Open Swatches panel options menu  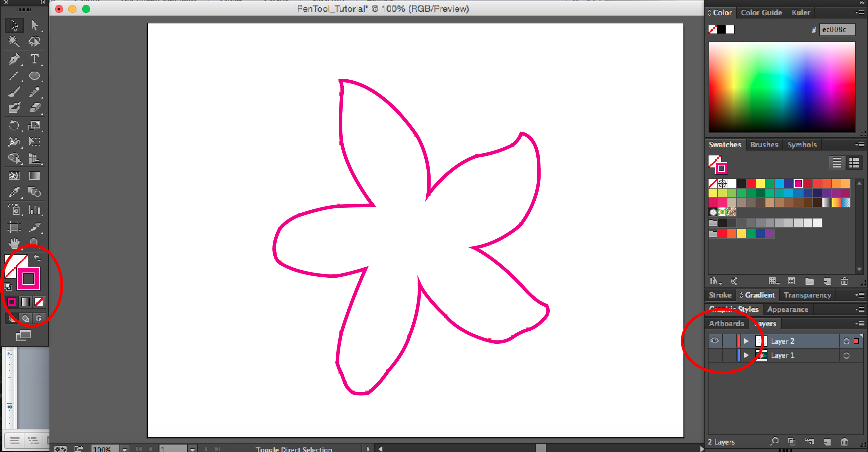pyautogui.click(x=860, y=145)
